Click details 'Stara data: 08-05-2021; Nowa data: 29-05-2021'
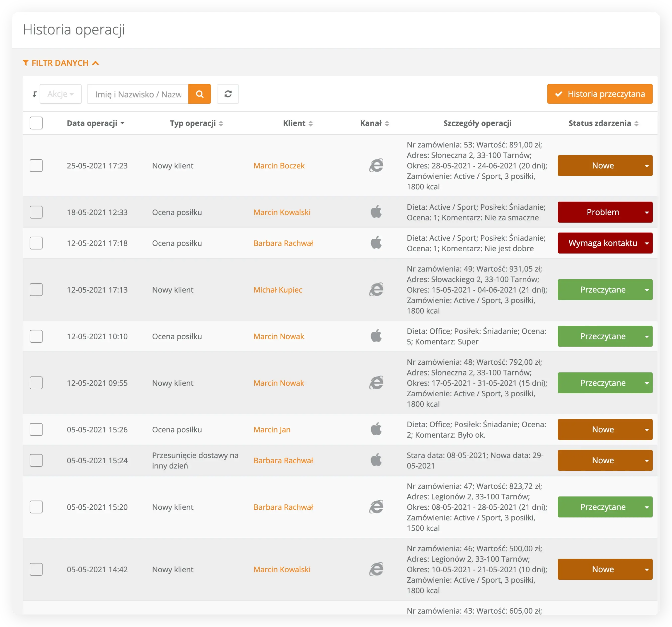672x627 pixels. pyautogui.click(x=475, y=460)
